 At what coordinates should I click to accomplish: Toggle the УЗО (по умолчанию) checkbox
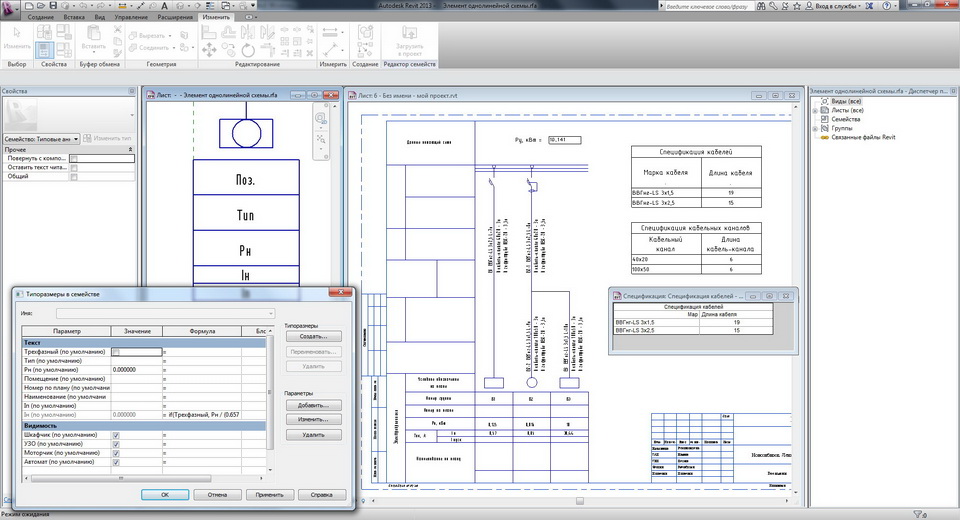coord(116,444)
